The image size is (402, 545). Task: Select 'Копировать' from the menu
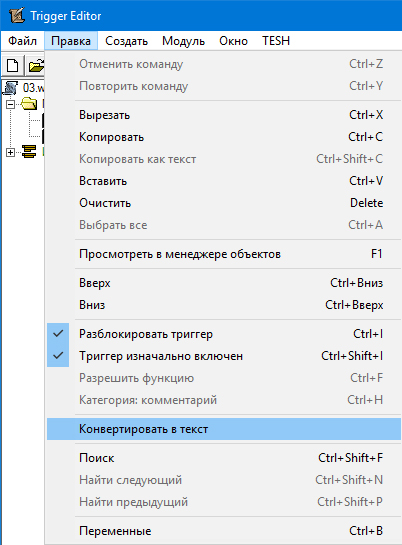tap(224, 137)
